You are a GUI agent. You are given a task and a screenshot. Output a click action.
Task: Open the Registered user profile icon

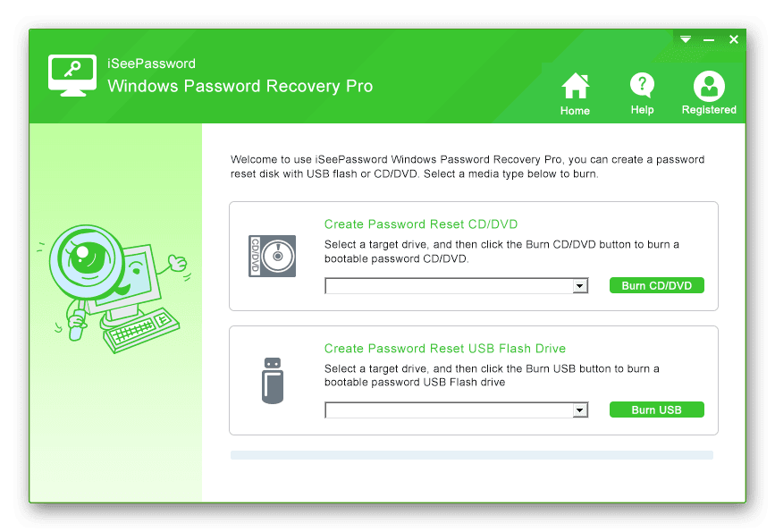click(x=709, y=86)
